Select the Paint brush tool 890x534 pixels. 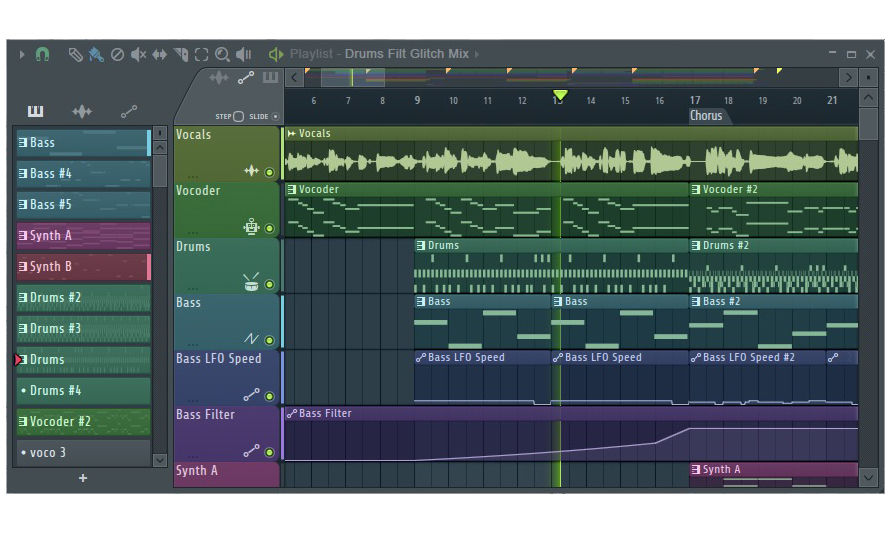tap(96, 54)
